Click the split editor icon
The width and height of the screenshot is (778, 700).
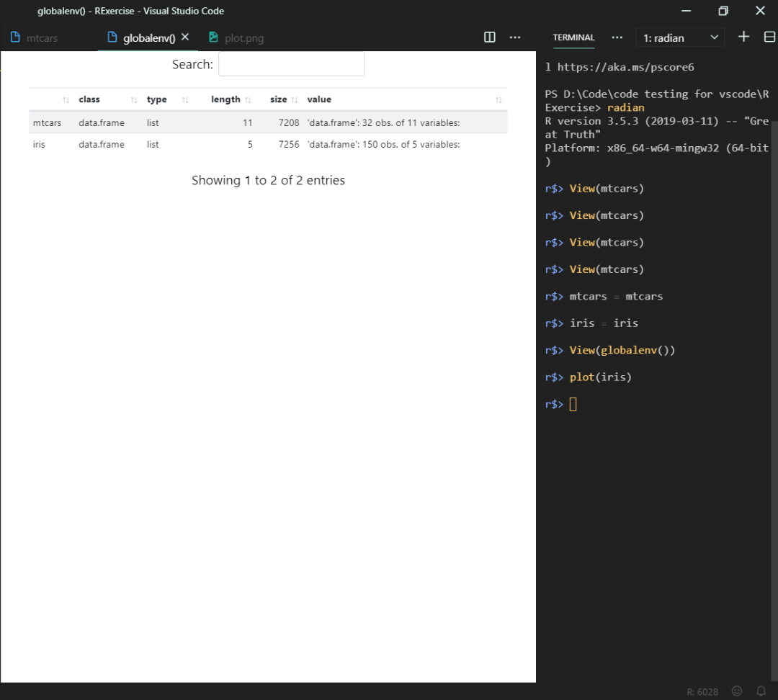pyautogui.click(x=489, y=37)
